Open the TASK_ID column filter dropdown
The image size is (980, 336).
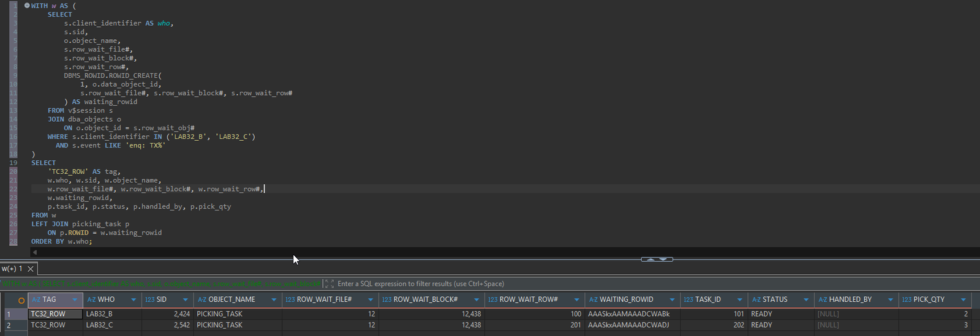(x=739, y=300)
